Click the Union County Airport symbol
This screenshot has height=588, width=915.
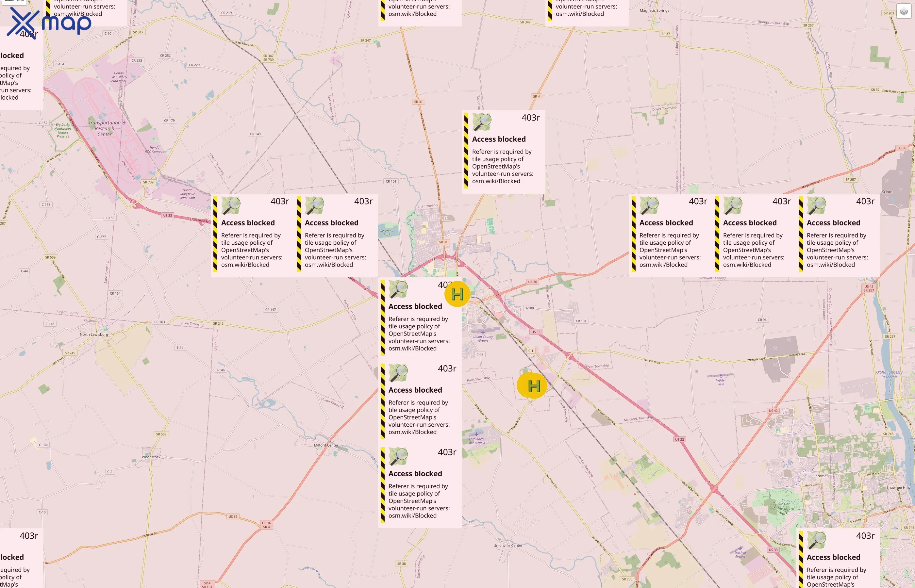[483, 332]
